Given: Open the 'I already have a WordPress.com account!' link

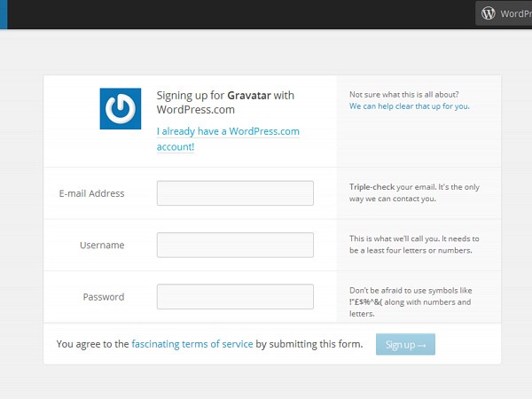Looking at the screenshot, I should (x=228, y=139).
